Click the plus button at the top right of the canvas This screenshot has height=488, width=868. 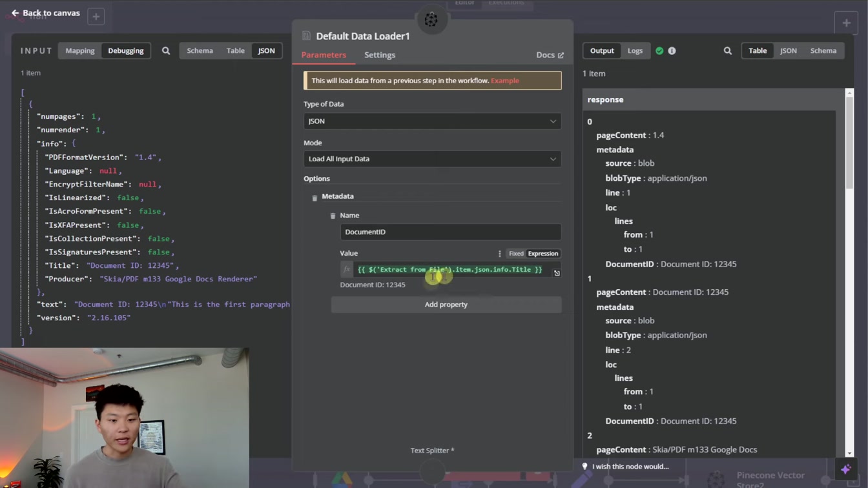846,23
